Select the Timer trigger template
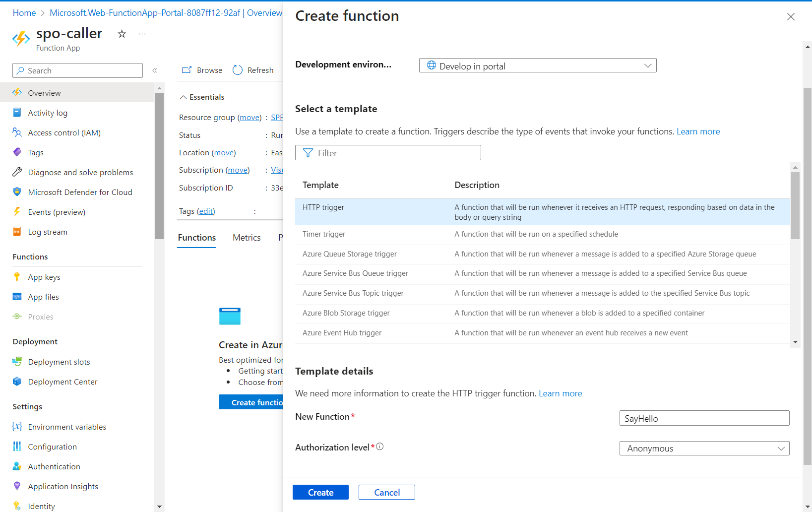This screenshot has width=812, height=512. tap(324, 234)
